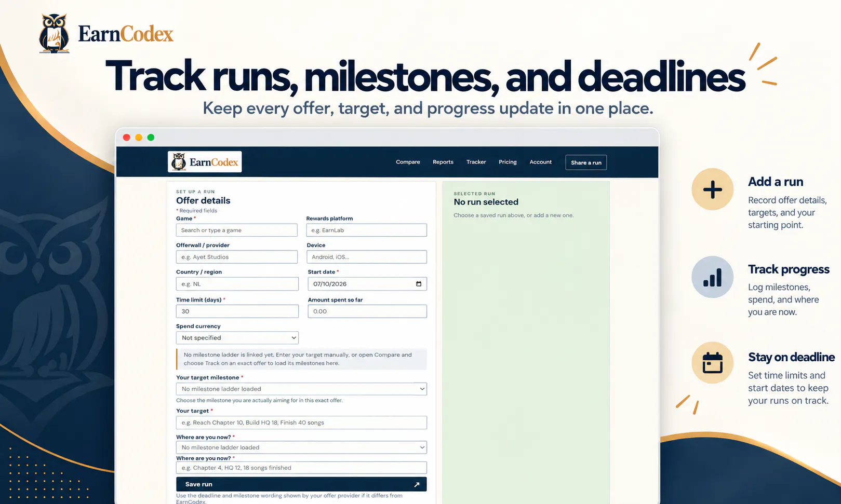841x504 pixels.
Task: Click the 'No run selected' heading
Action: tap(486, 202)
